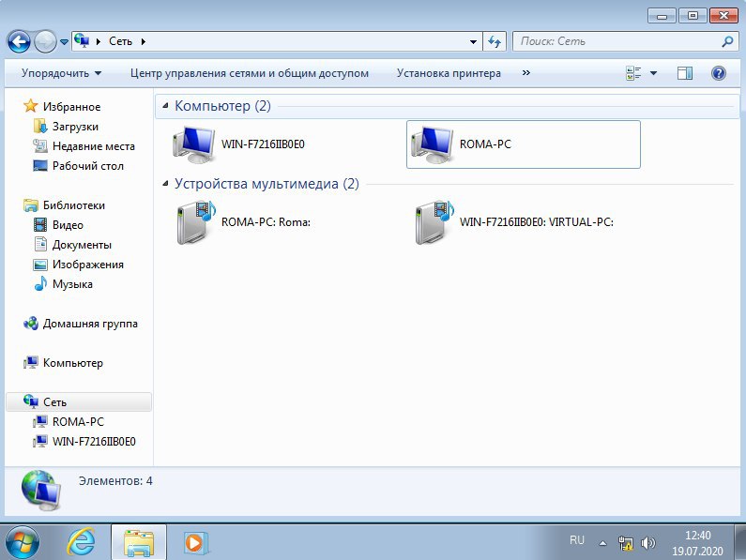
Task: Expand the root arrow before Сеть in address bar
Action: coord(98,42)
